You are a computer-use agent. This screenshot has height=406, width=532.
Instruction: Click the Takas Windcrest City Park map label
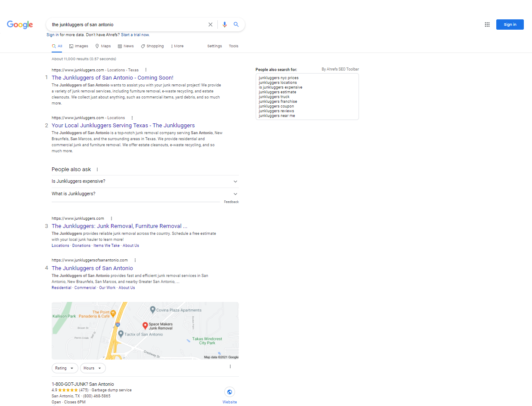click(x=207, y=341)
